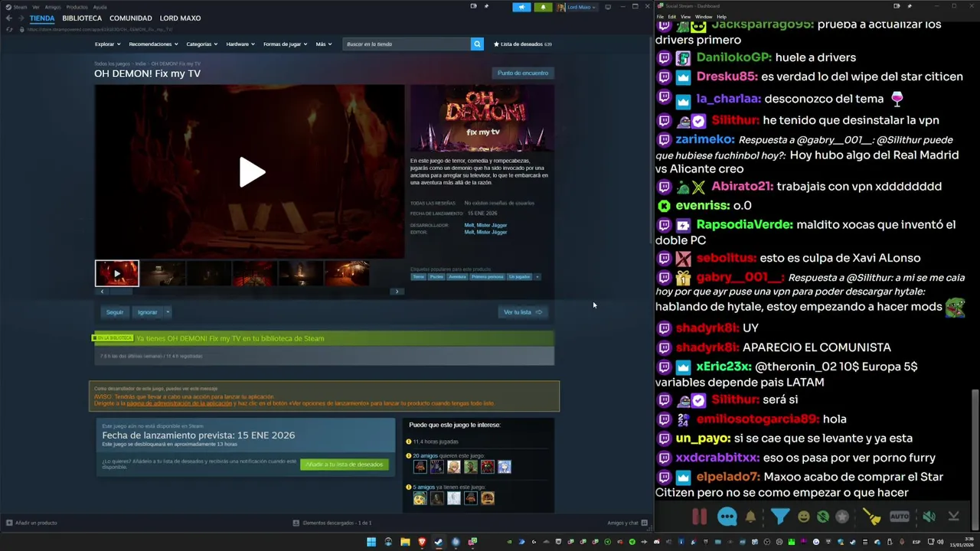Click the Ignorar button
The width and height of the screenshot is (980, 551).
(x=147, y=312)
